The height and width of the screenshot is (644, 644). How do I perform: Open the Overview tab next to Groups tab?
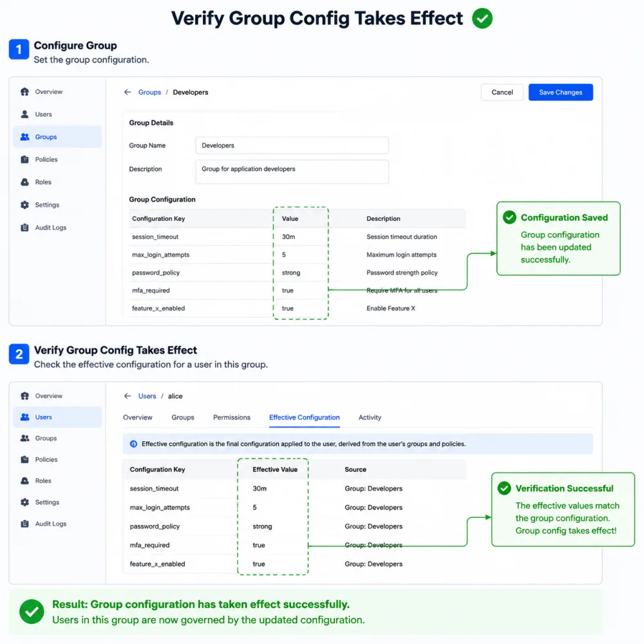(138, 417)
